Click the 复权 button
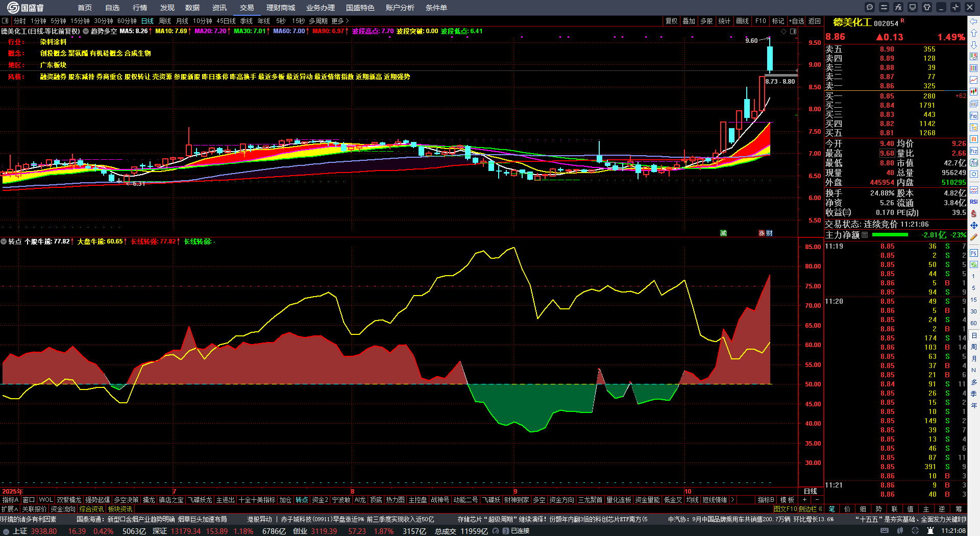The height and width of the screenshot is (536, 980). coord(671,21)
